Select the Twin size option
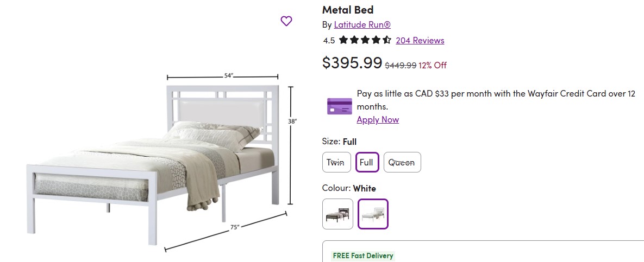The height and width of the screenshot is (262, 644). (x=336, y=162)
